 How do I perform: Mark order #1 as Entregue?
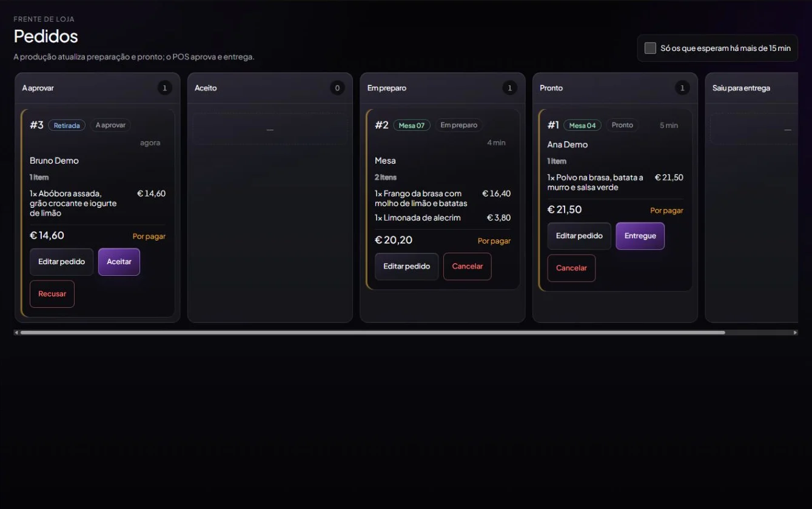640,236
